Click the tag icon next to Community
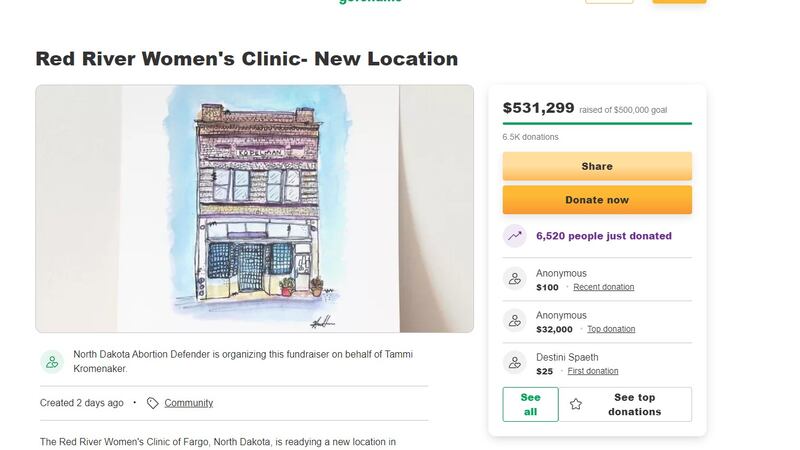Image resolution: width=800 pixels, height=450 pixels. (152, 403)
